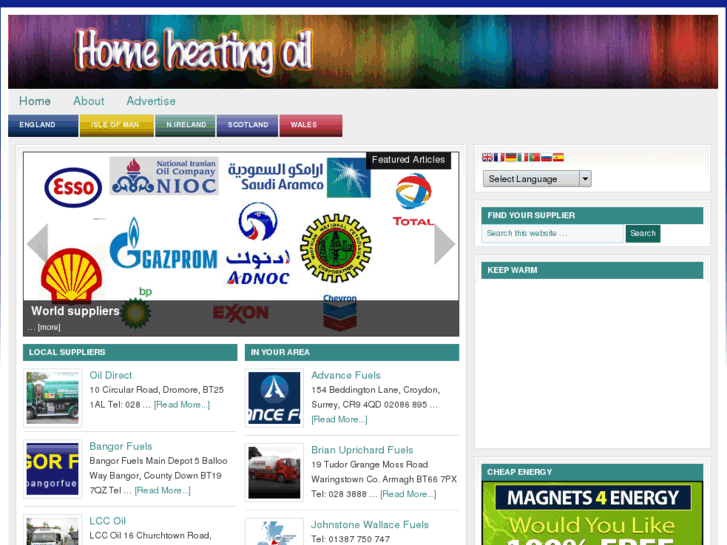Read more about Advance Fuels
Image resolution: width=727 pixels, height=545 pixels.
tap(339, 419)
